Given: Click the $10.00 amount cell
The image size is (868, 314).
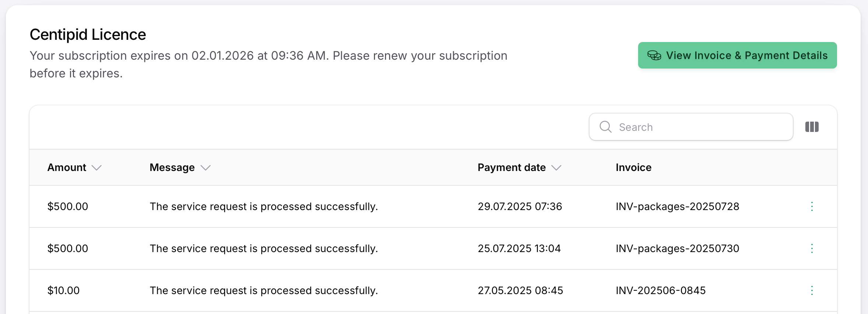Looking at the screenshot, I should point(63,290).
